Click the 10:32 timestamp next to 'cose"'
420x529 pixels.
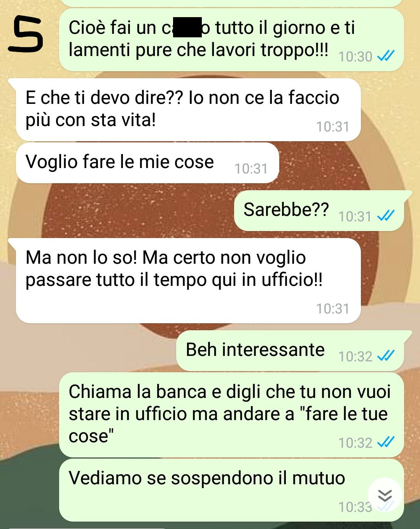coord(355,443)
